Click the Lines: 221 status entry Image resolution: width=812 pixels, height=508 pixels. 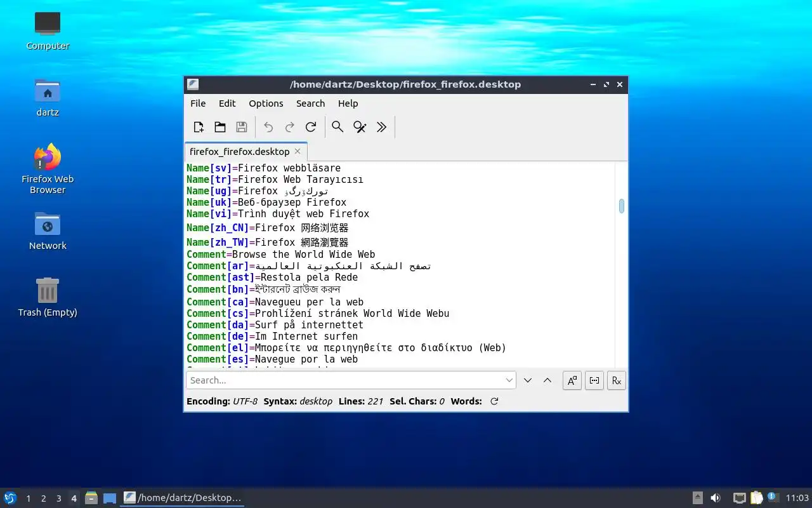click(x=361, y=401)
